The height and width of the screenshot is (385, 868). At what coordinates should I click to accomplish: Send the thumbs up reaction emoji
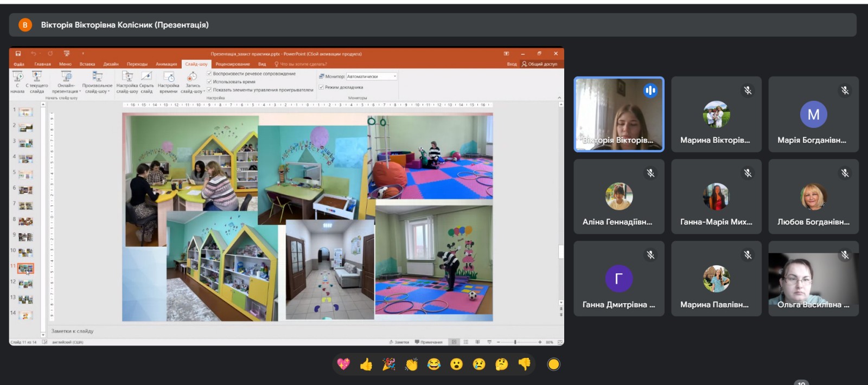tap(366, 364)
